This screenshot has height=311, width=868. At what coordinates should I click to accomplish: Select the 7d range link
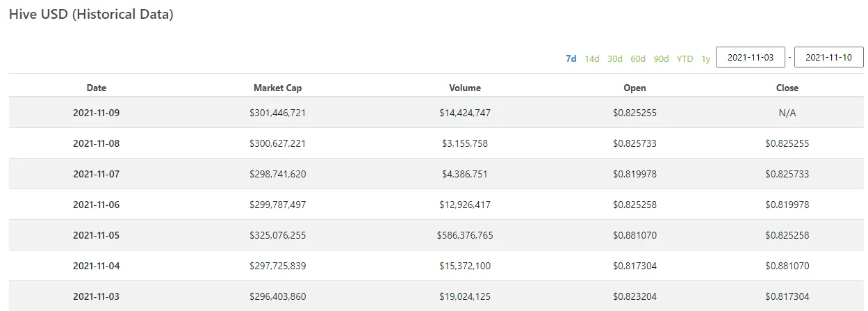(x=571, y=58)
